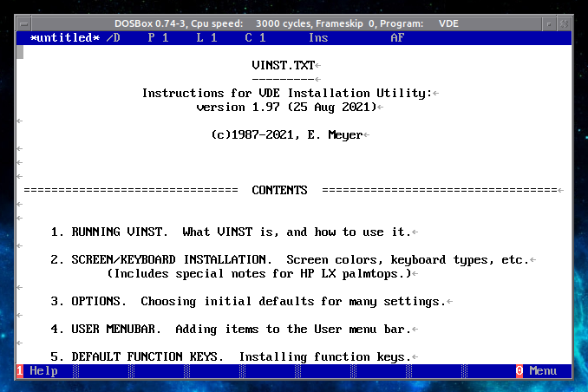Image resolution: width=588 pixels, height=392 pixels.
Task: Click the Ins insert mode indicator
Action: tap(318, 37)
